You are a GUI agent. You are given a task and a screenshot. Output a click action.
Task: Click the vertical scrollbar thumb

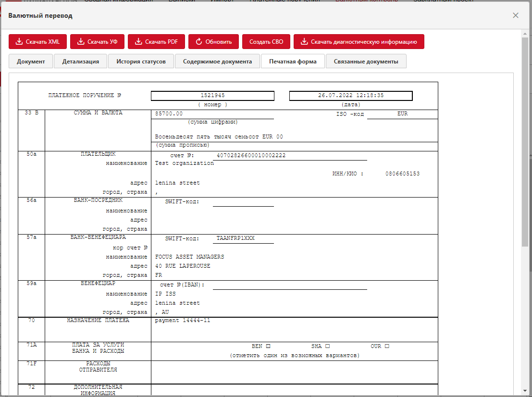525,142
